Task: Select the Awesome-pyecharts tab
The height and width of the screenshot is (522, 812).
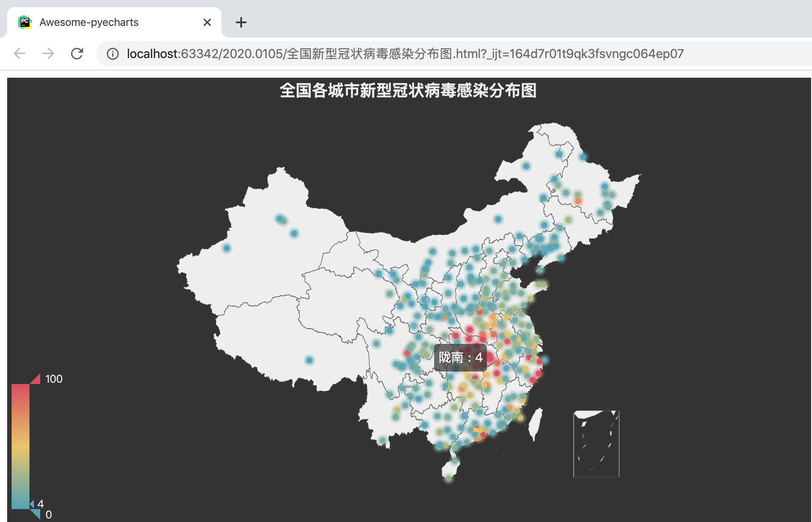Action: click(x=114, y=22)
